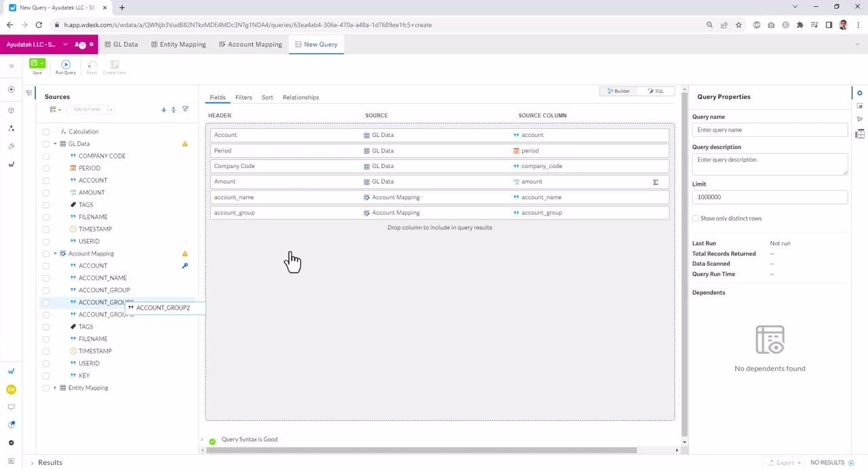Click the filter funnel icon in Sources
Viewport: 868px width, 469px height.
point(185,109)
